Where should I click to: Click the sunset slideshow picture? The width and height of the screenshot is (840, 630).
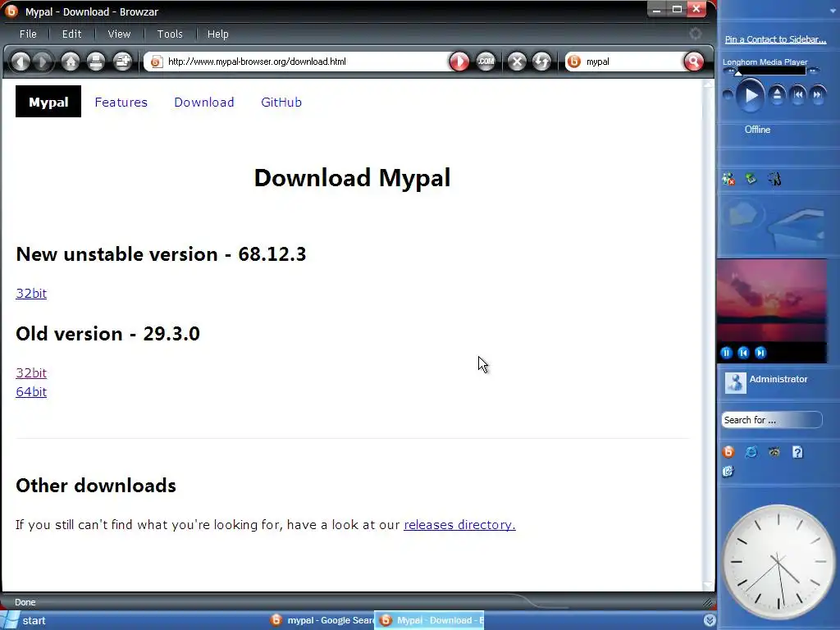coord(771,301)
